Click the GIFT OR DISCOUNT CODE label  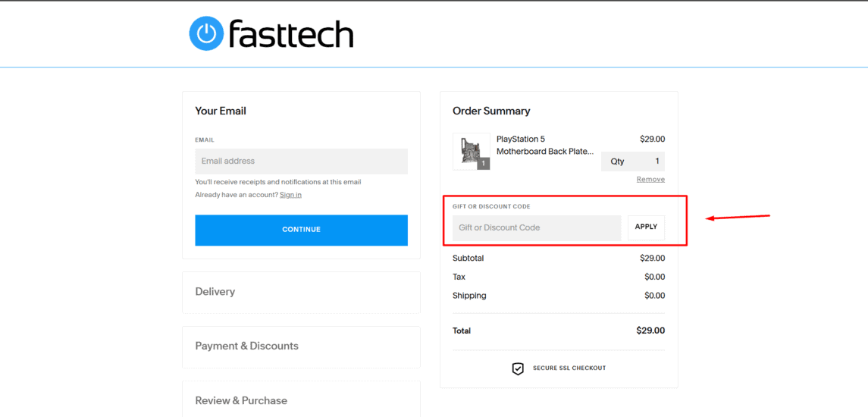click(x=491, y=206)
